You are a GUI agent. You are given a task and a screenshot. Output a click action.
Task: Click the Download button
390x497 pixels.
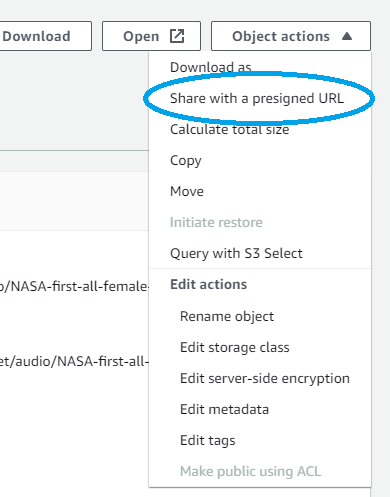coord(46,36)
